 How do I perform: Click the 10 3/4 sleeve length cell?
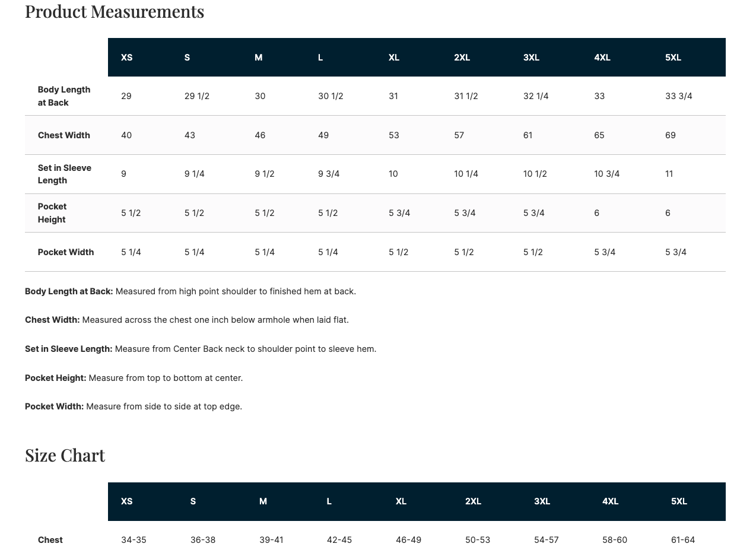[x=606, y=174]
